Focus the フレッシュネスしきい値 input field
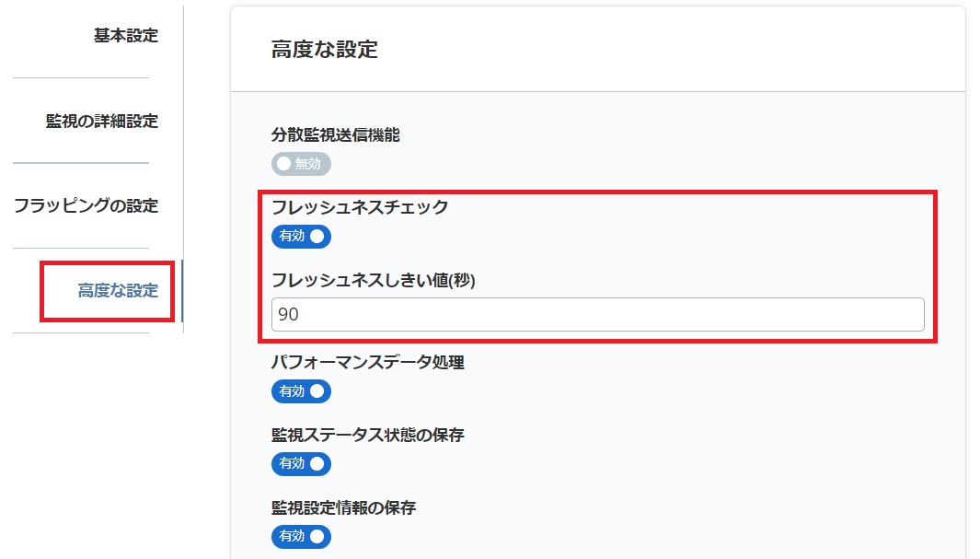Image resolution: width=980 pixels, height=559 pixels. tap(598, 315)
